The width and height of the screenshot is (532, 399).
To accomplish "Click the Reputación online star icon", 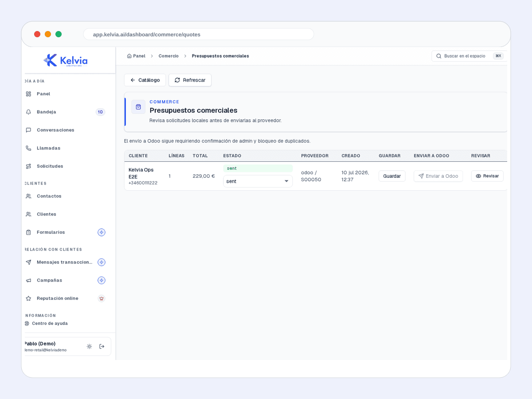I will (x=28, y=298).
